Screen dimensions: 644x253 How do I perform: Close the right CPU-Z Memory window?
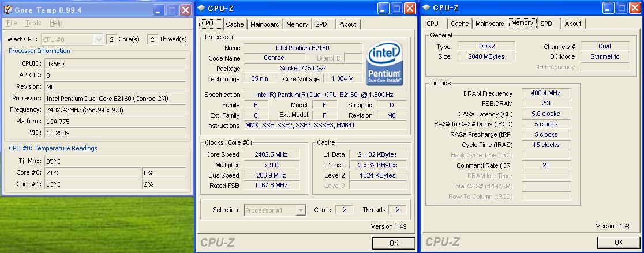pos(635,8)
